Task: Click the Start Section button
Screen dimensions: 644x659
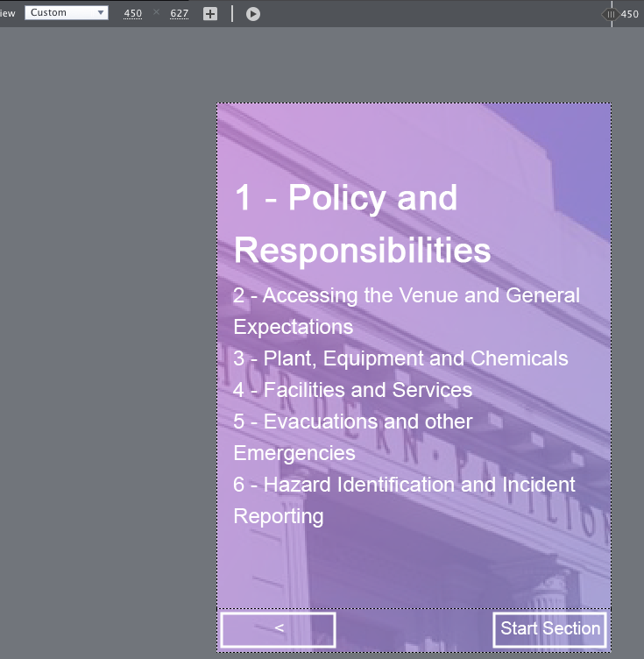Action: coord(549,629)
